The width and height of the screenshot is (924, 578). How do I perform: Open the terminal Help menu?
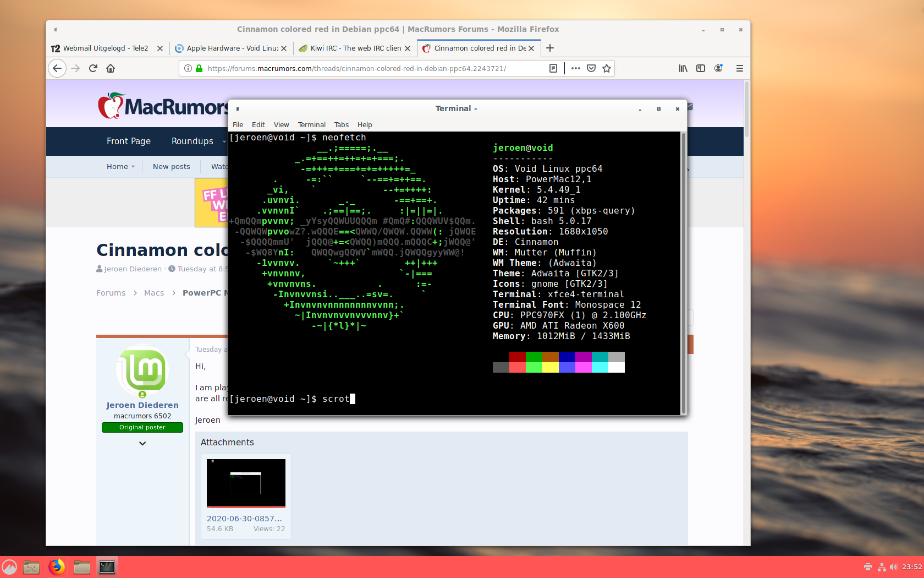[365, 125]
